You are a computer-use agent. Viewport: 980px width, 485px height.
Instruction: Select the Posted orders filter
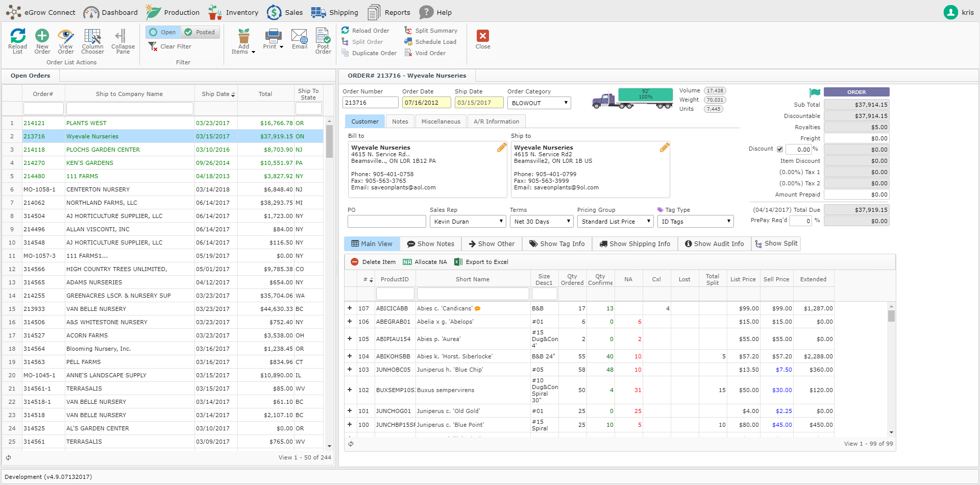pos(201,32)
